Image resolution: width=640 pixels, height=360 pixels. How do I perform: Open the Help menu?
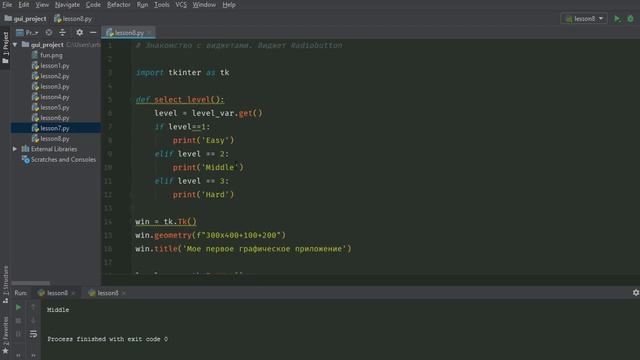pos(229,5)
